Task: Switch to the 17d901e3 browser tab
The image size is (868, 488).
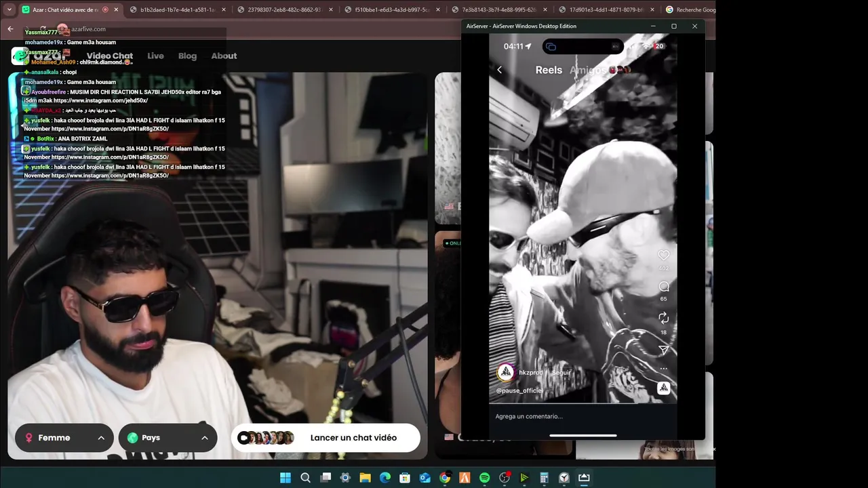Action: coord(606,9)
